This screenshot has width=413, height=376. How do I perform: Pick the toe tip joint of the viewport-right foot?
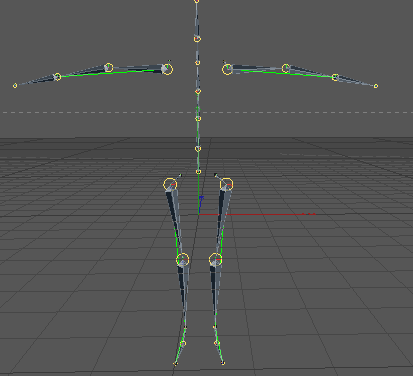click(x=223, y=363)
